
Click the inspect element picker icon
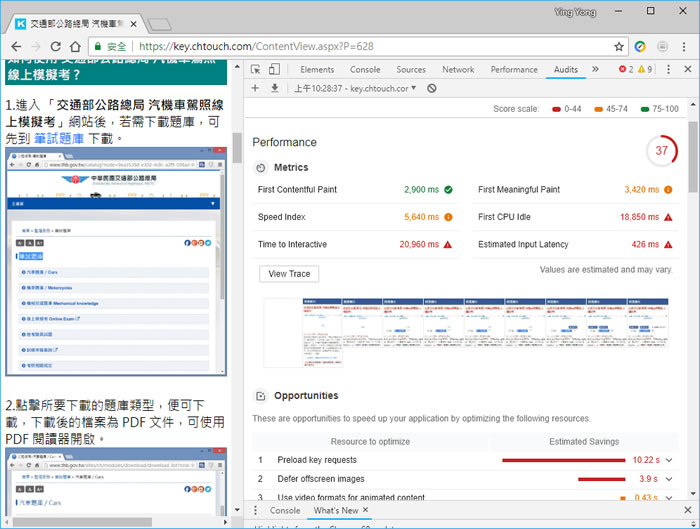tap(256, 70)
